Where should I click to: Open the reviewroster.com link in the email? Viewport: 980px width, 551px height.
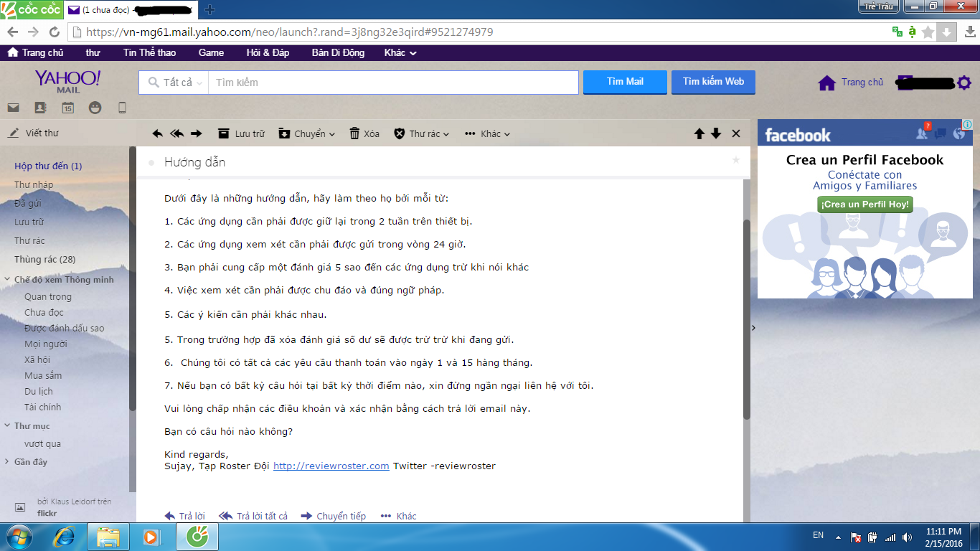click(x=331, y=466)
